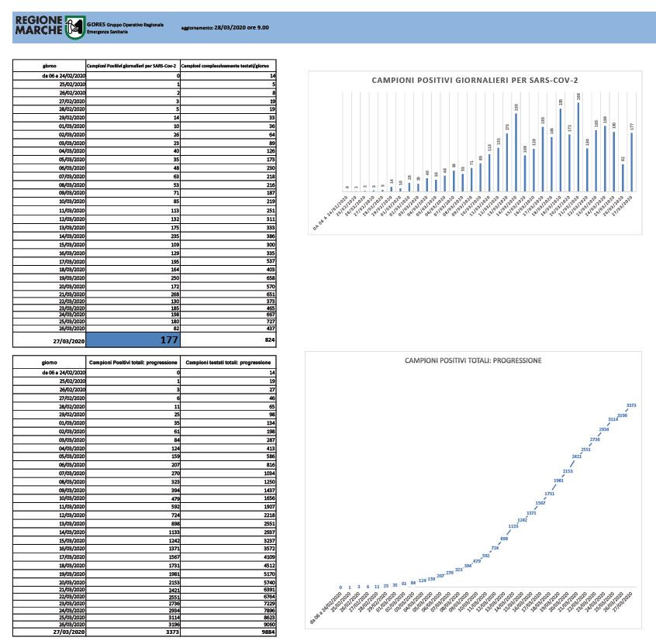
Task: Select total tested table cell showing 8623
Action: pyautogui.click(x=228, y=617)
